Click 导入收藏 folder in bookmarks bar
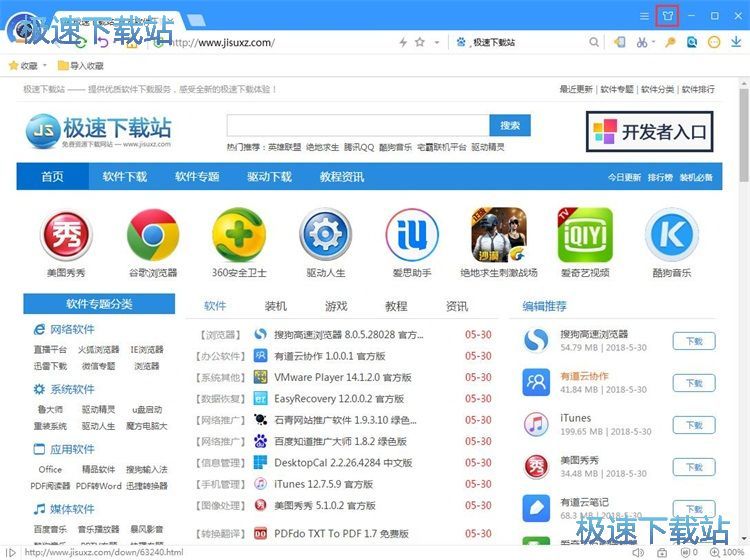Viewport: 750px width, 560px height. coord(80,66)
